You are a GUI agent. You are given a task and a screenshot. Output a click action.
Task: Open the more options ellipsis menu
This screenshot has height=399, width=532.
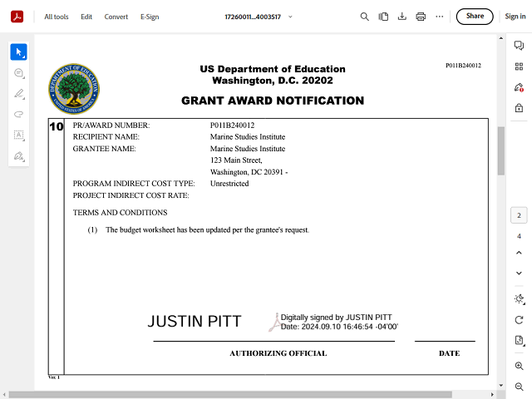(x=439, y=17)
